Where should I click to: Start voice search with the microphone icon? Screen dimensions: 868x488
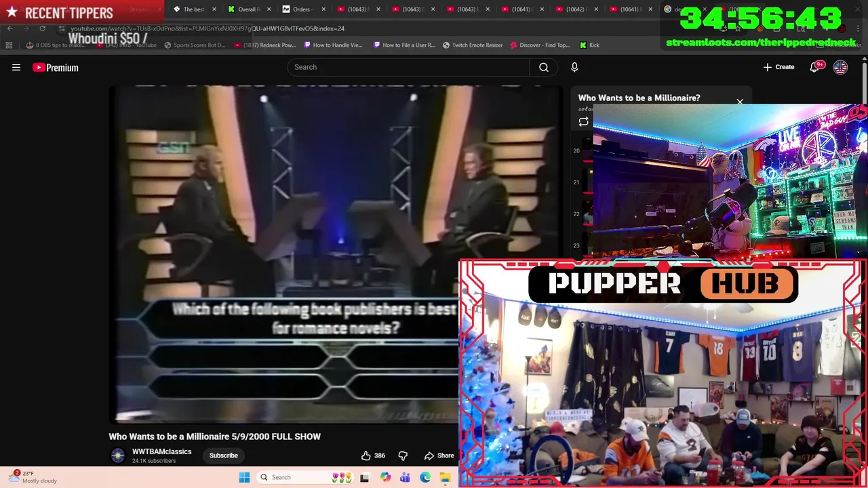574,67
